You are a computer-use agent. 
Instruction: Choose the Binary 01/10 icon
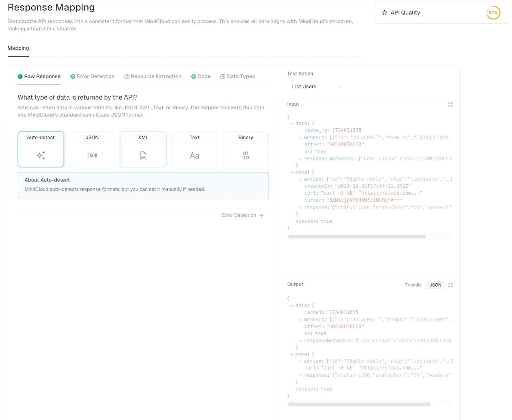(246, 156)
